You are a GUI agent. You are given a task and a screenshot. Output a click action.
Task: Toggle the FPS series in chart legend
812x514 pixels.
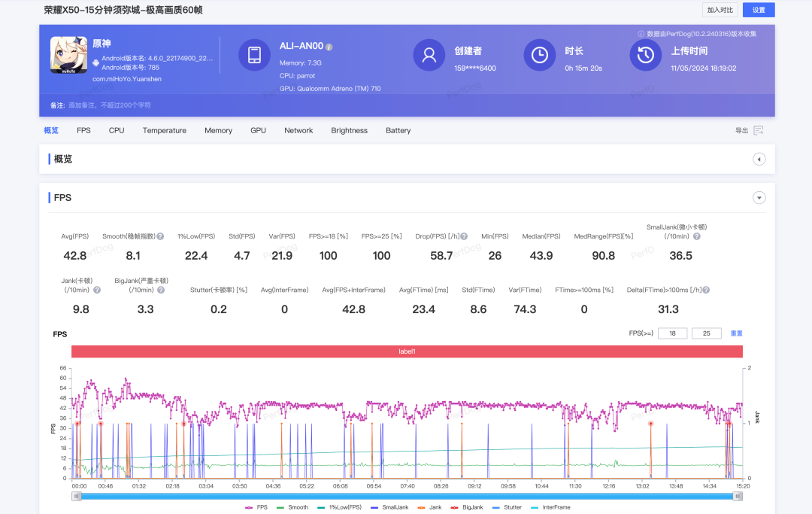click(256, 507)
